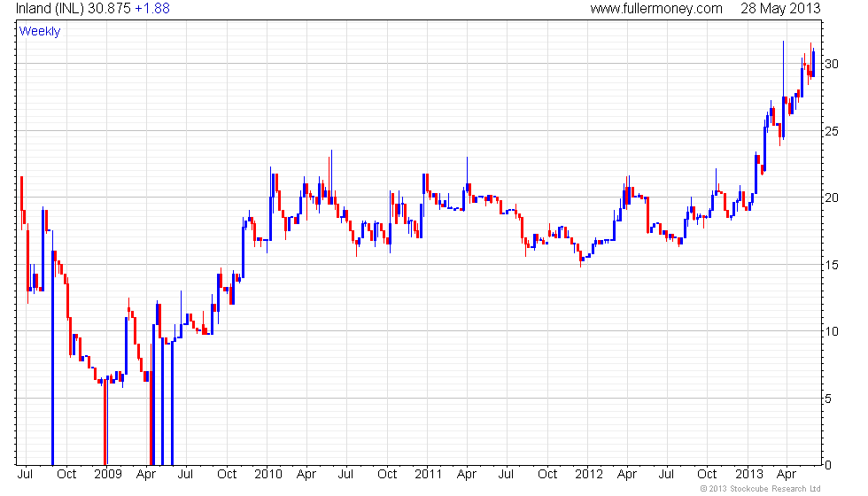Click the 20 price axis label
Viewport: 868px width, 496px height.
click(832, 198)
